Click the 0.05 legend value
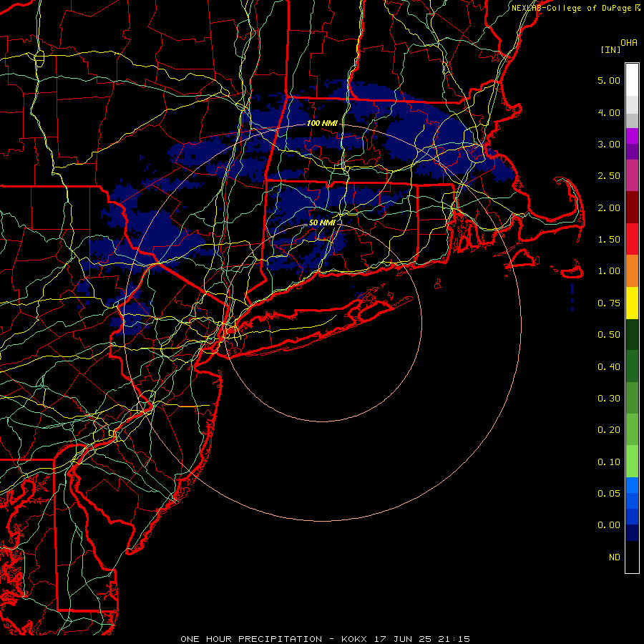Viewport: 644px width, 644px height. coord(609,494)
